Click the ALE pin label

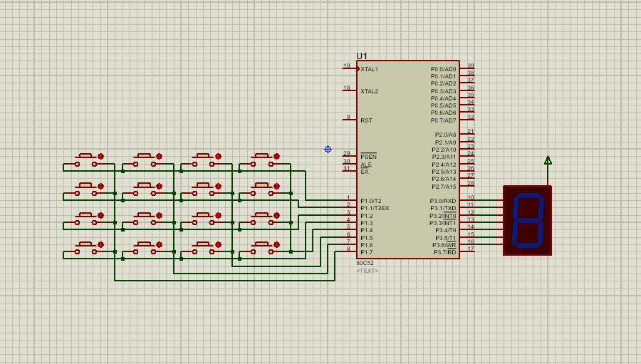[366, 165]
